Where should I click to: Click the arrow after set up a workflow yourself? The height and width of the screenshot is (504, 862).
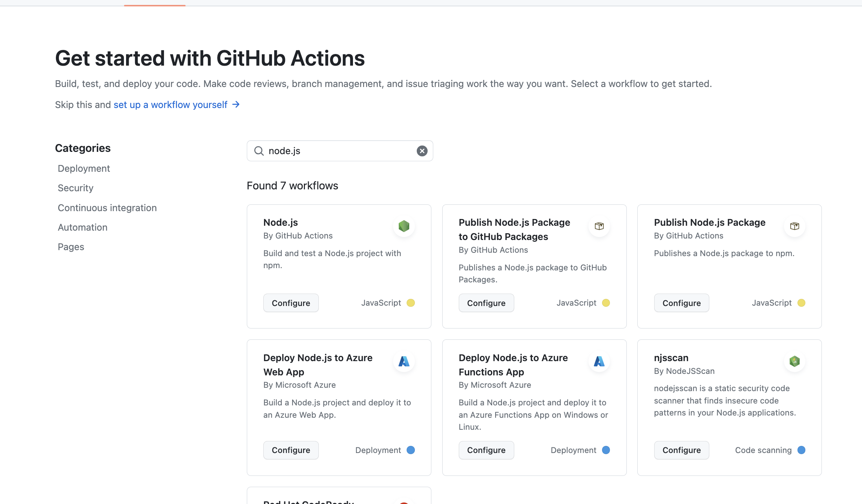[236, 104]
